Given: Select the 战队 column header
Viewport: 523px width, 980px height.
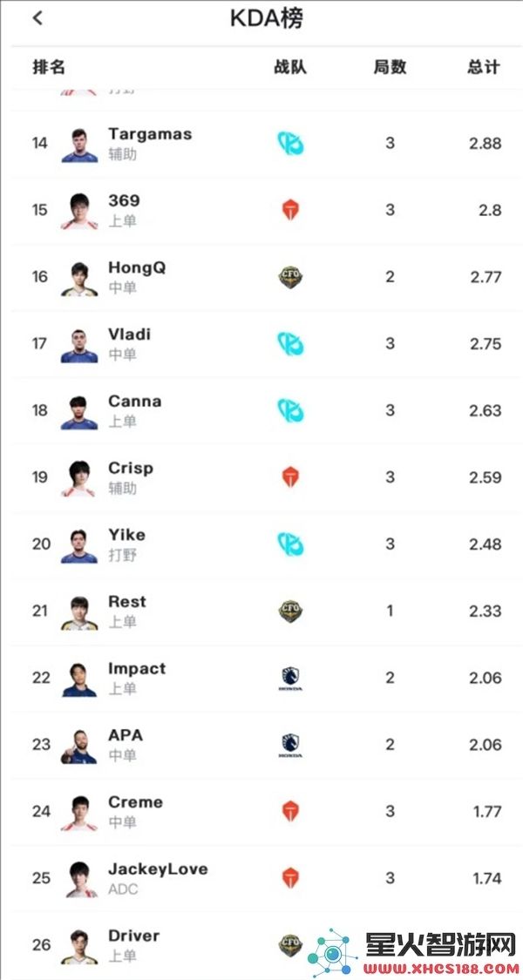Looking at the screenshot, I should pos(290,67).
